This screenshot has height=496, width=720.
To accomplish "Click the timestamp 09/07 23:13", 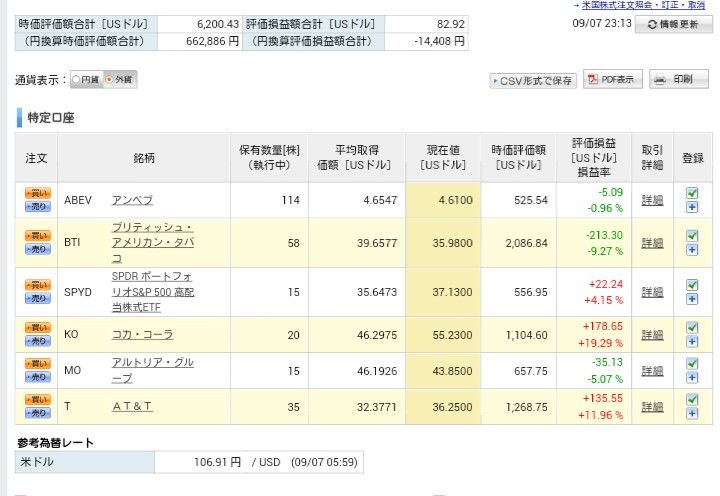I will point(602,23).
